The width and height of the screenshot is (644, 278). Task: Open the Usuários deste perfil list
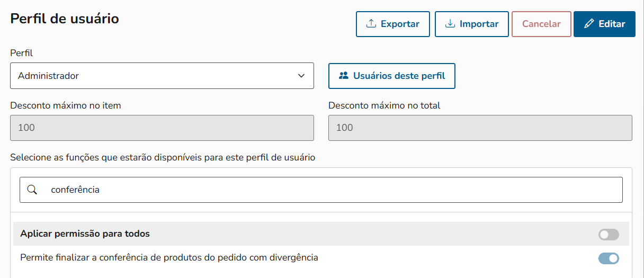(399, 76)
